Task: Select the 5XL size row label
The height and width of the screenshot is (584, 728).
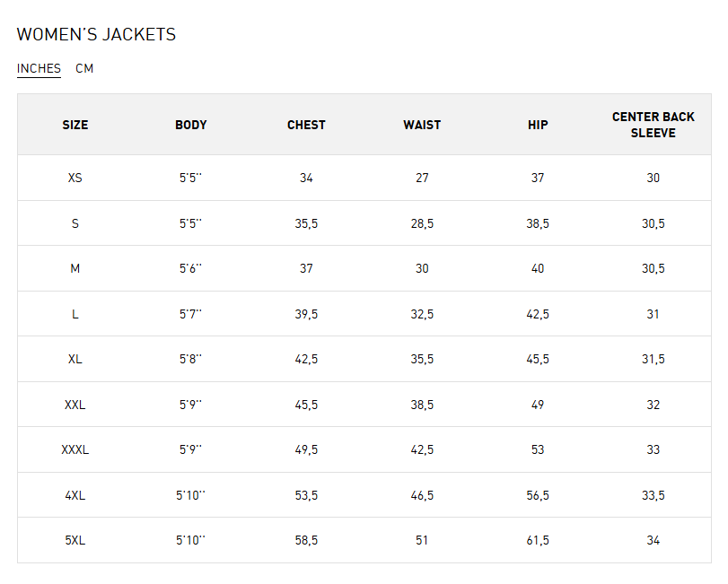Action: click(x=75, y=540)
